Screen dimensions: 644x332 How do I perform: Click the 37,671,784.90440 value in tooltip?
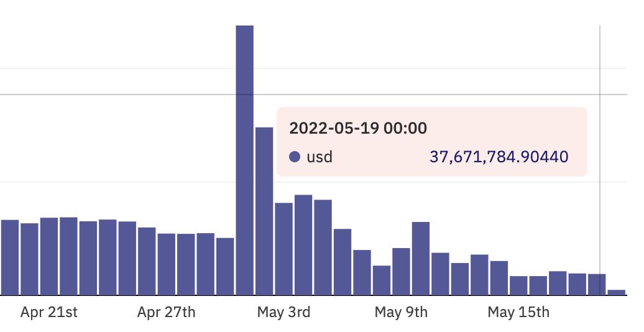tap(499, 157)
